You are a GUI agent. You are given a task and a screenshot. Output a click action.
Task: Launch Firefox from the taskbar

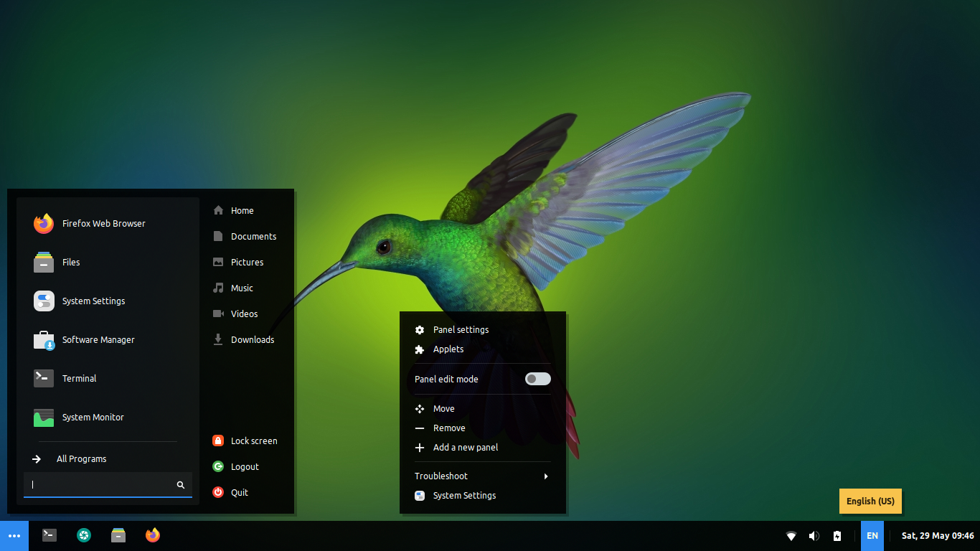point(153,535)
